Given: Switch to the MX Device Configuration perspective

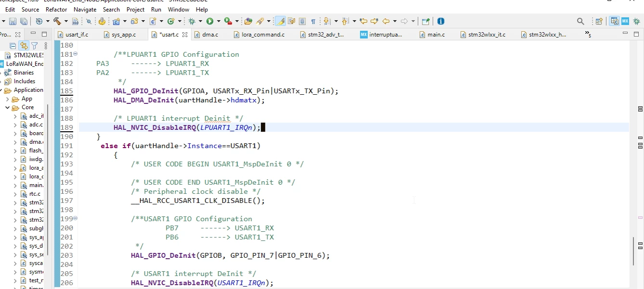Looking at the screenshot, I should pos(625,21).
